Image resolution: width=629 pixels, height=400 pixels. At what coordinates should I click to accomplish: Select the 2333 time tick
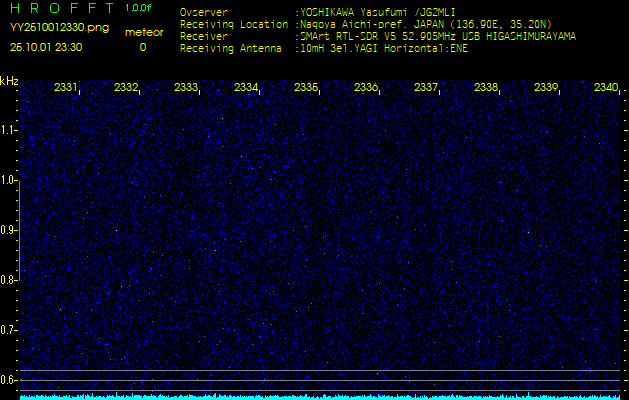click(186, 88)
